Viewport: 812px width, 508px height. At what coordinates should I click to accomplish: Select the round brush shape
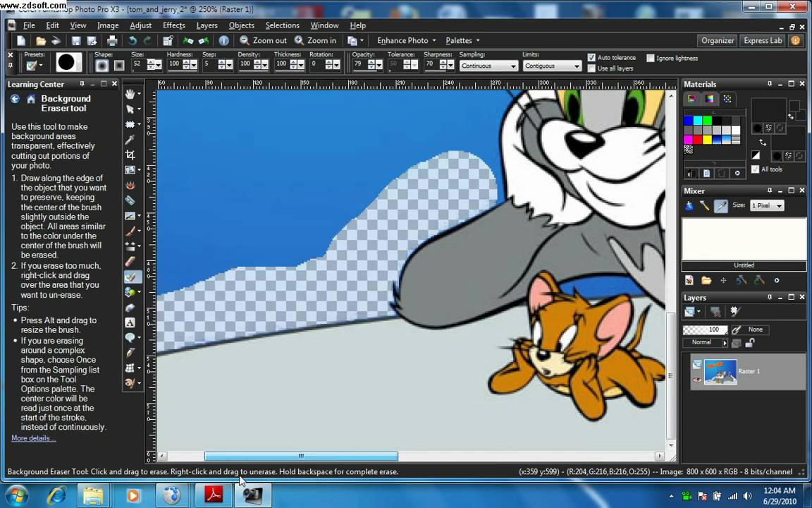coord(102,66)
